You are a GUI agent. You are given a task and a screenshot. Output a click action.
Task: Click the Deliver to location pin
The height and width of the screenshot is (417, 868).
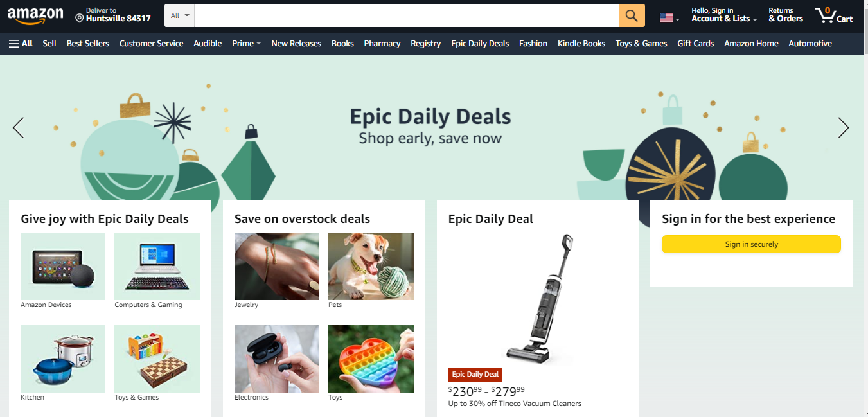(x=80, y=19)
